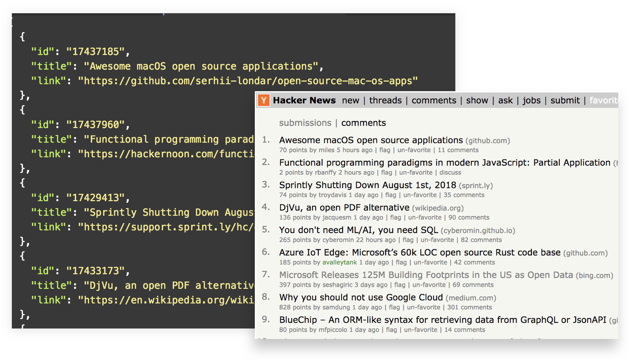Un-favorite the DjVu story
The width and height of the screenshot is (644, 364).
click(x=425, y=217)
